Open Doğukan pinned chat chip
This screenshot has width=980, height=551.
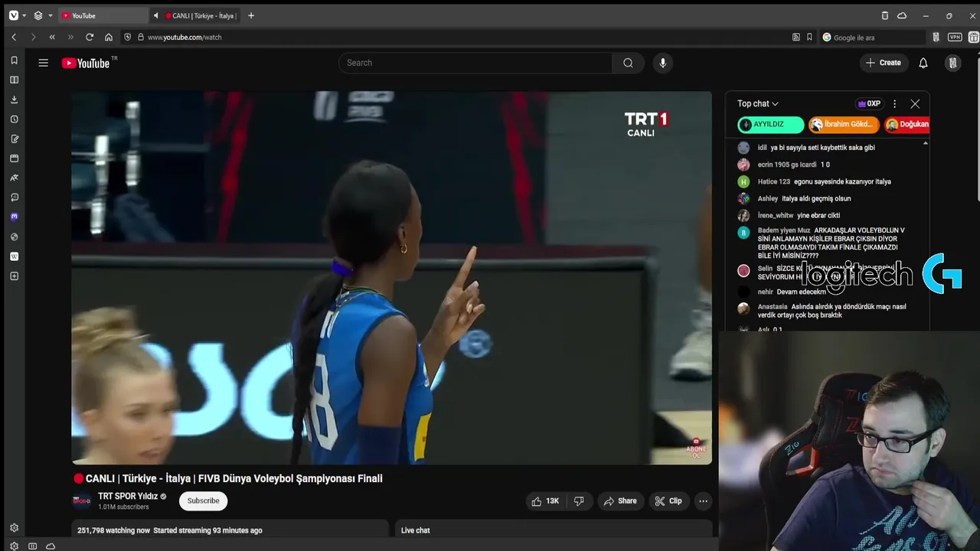[906, 124]
